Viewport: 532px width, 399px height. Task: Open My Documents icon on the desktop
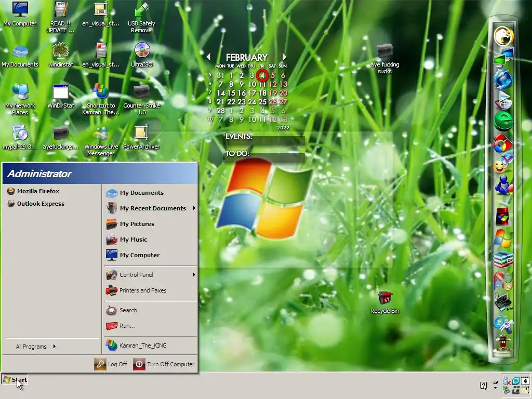coord(20,55)
